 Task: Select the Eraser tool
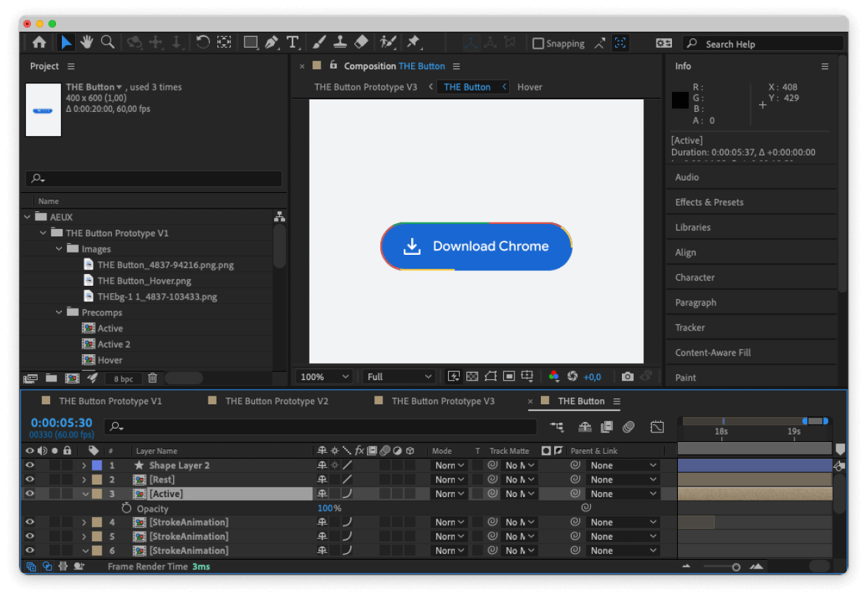pos(361,43)
